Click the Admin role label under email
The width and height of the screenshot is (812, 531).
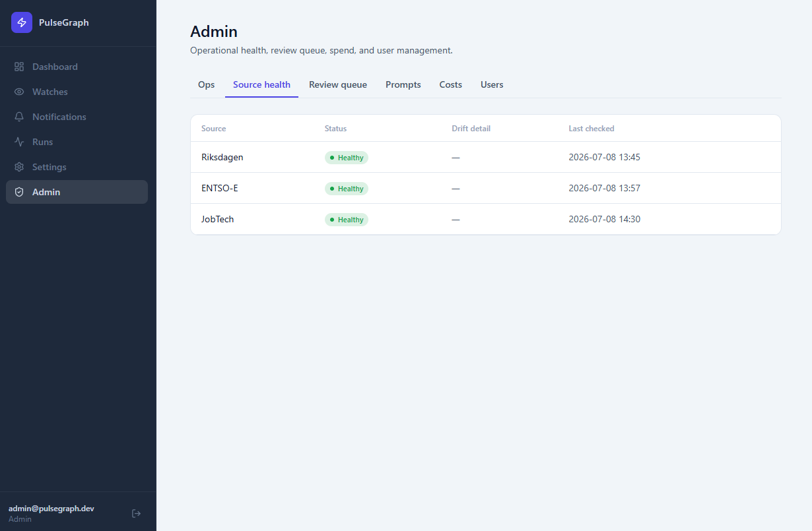pos(20,519)
